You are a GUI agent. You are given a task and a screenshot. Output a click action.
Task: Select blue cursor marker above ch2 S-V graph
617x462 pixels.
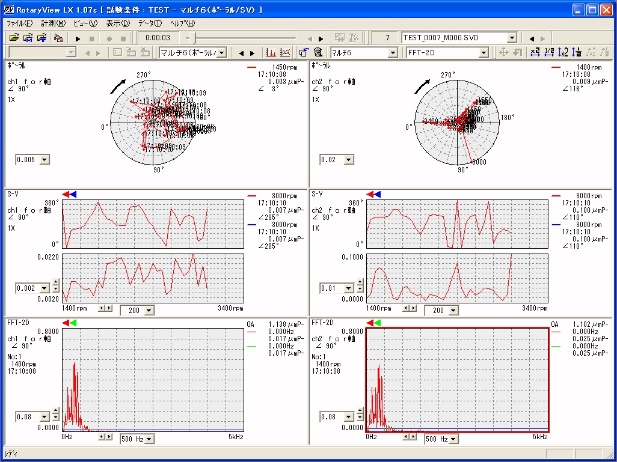tap(377, 194)
